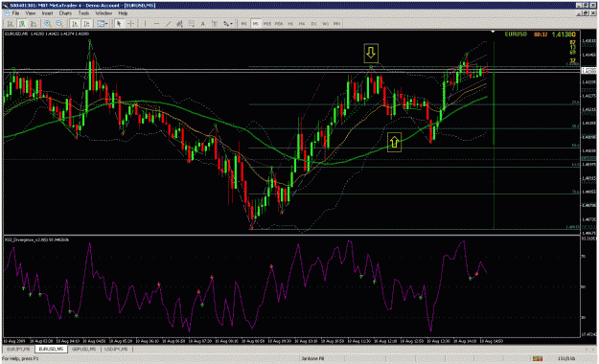Click the current price label on scale
The height and width of the screenshot is (364, 599).
(588, 71)
